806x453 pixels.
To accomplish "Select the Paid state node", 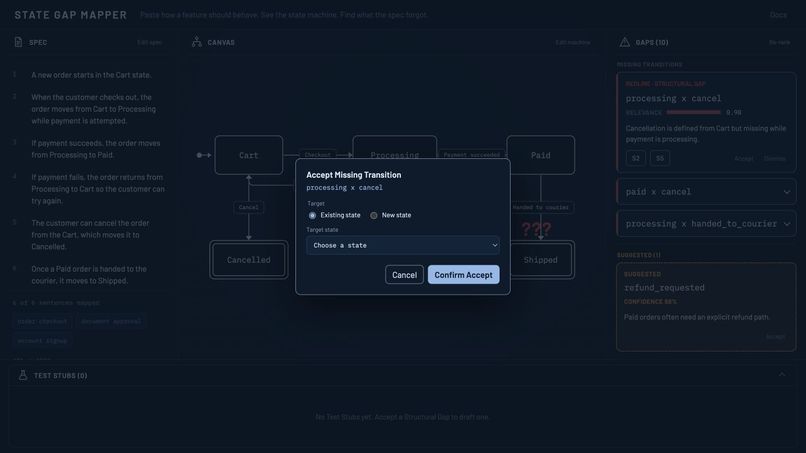I will [x=541, y=155].
